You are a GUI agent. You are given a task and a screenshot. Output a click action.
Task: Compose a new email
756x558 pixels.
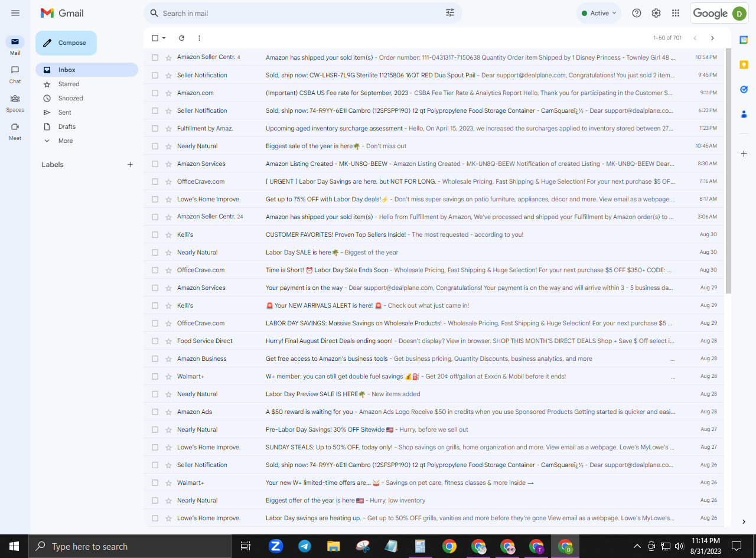tap(66, 43)
